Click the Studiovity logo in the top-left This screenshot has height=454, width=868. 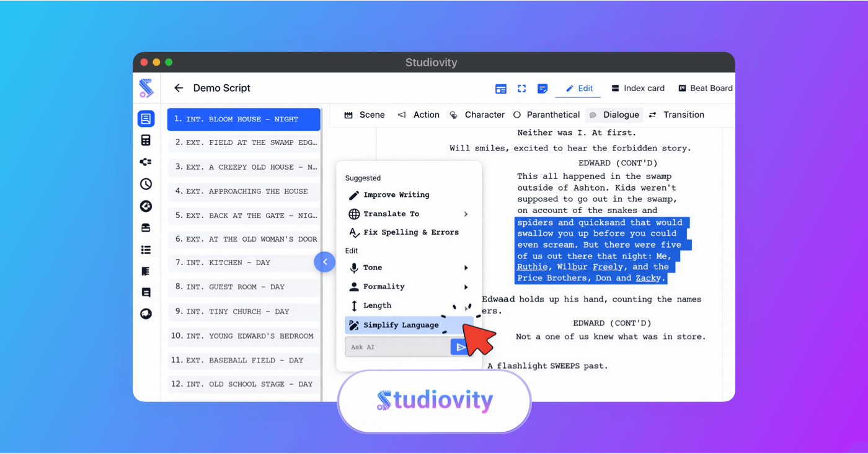146,89
